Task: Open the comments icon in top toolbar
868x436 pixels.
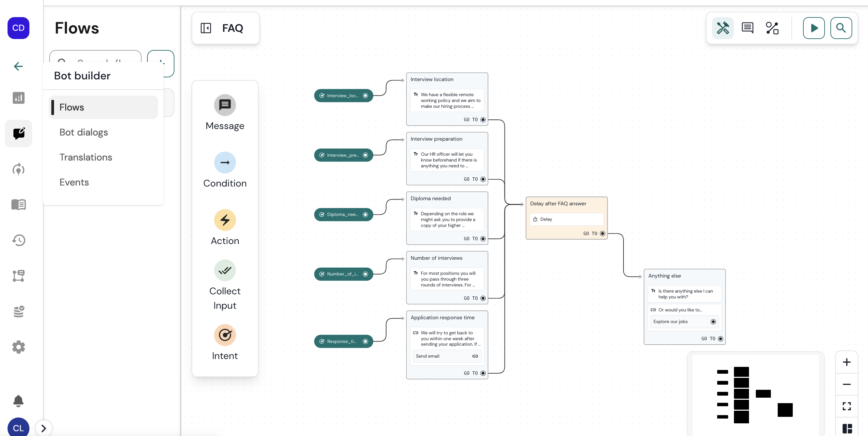Action: (747, 28)
